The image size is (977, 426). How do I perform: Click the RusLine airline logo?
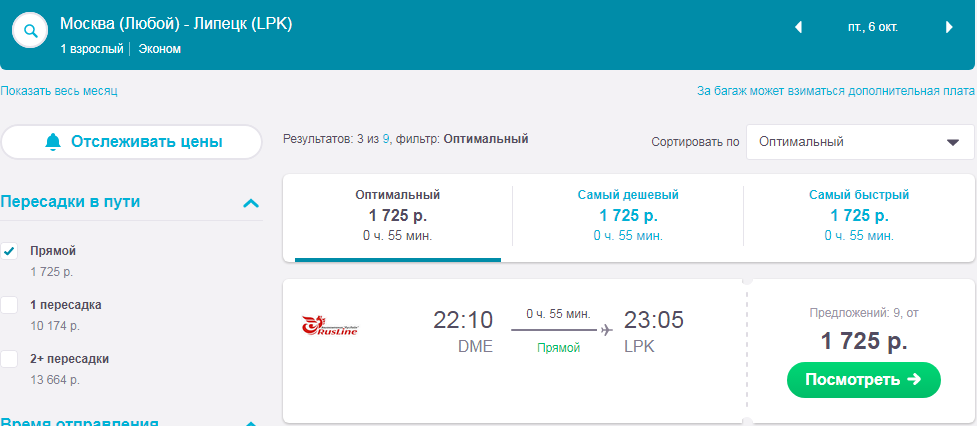(x=330, y=326)
